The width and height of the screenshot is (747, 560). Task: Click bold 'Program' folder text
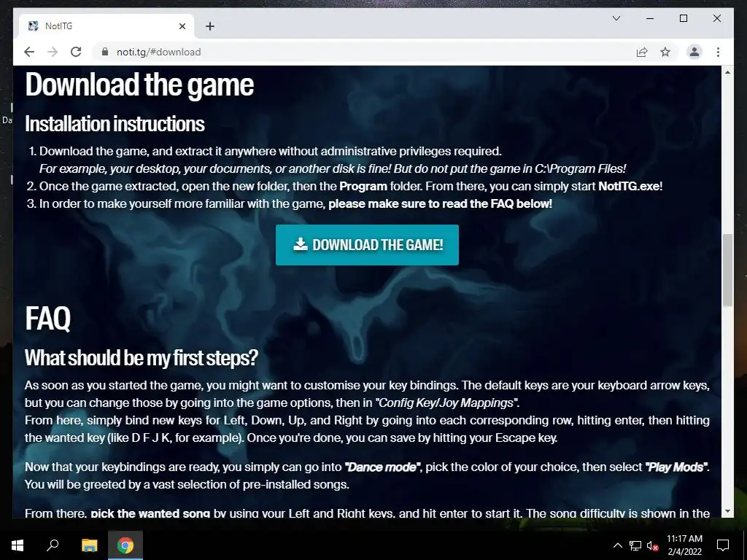tap(363, 186)
